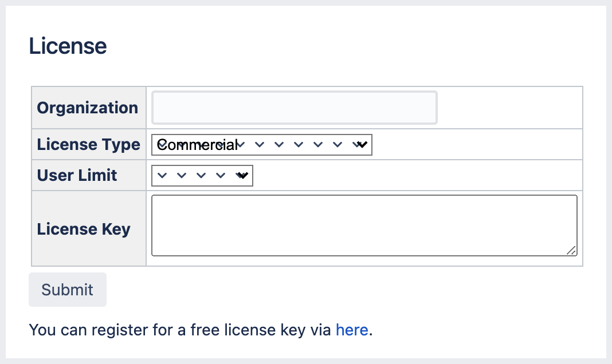This screenshot has height=364, width=612.
Task: Click the fourth chevron in the License Type row
Action: tap(318, 144)
